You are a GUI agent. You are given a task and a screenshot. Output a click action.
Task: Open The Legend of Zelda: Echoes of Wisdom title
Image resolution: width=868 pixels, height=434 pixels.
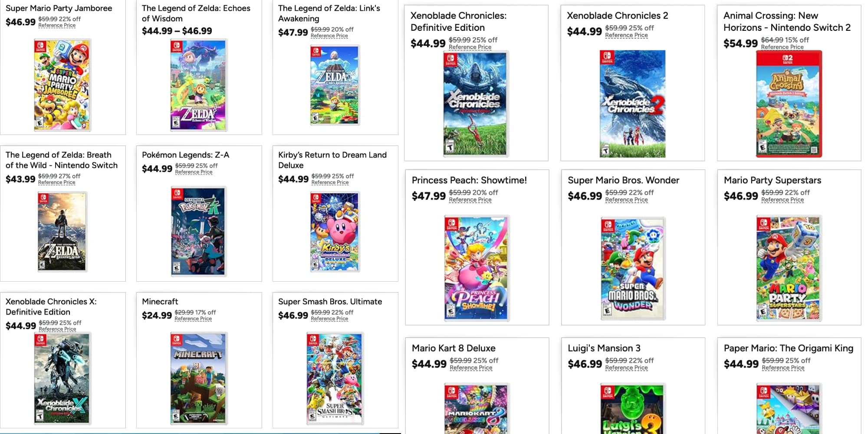coord(196,13)
